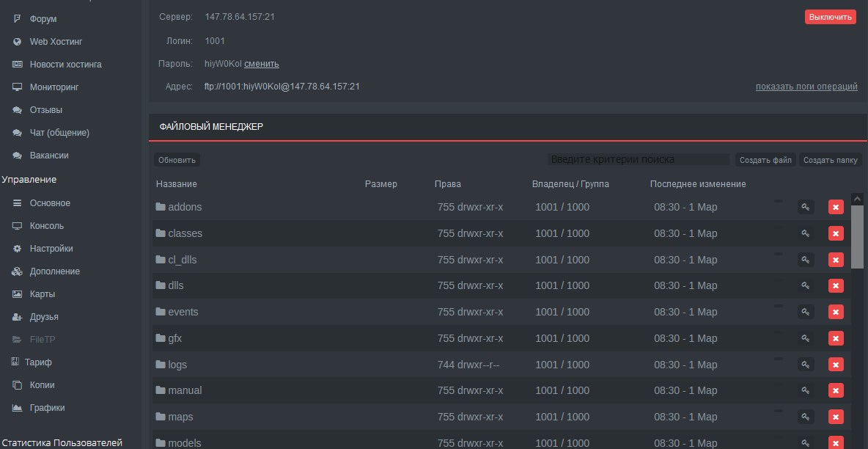The image size is (868, 449).
Task: Click the Дополнение cubes icon in sidebar
Action: pos(17,271)
